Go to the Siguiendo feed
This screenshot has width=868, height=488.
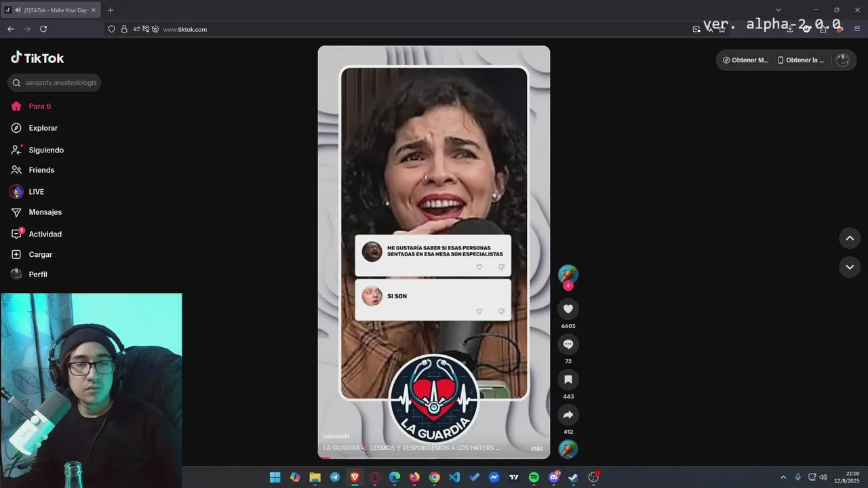(37, 150)
